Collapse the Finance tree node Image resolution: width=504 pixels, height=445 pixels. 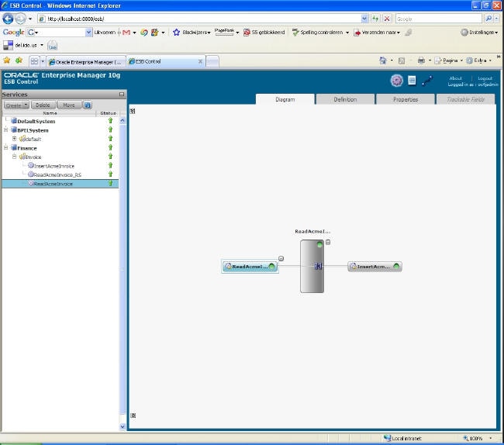(5, 148)
